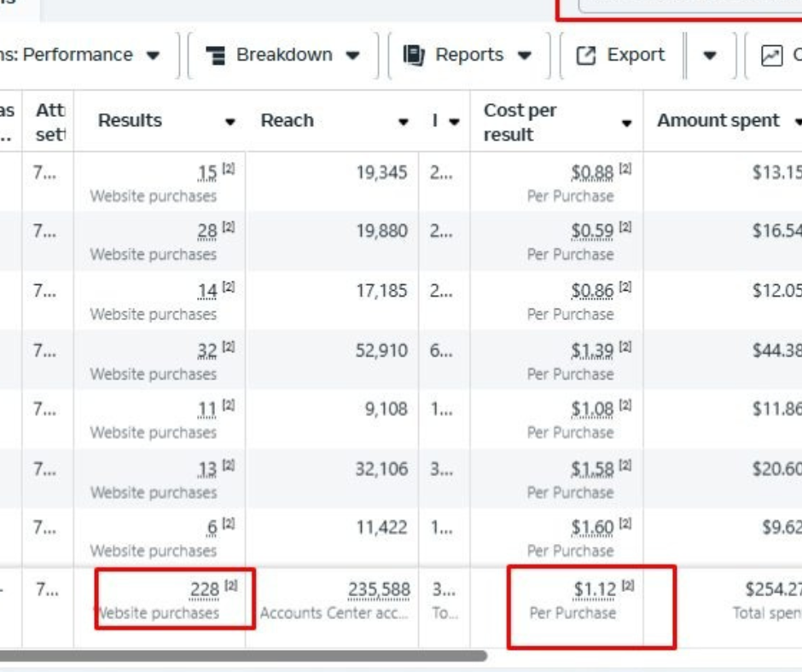This screenshot has height=672, width=802.
Task: Open the Breakdown dropdown
Action: [x=283, y=55]
